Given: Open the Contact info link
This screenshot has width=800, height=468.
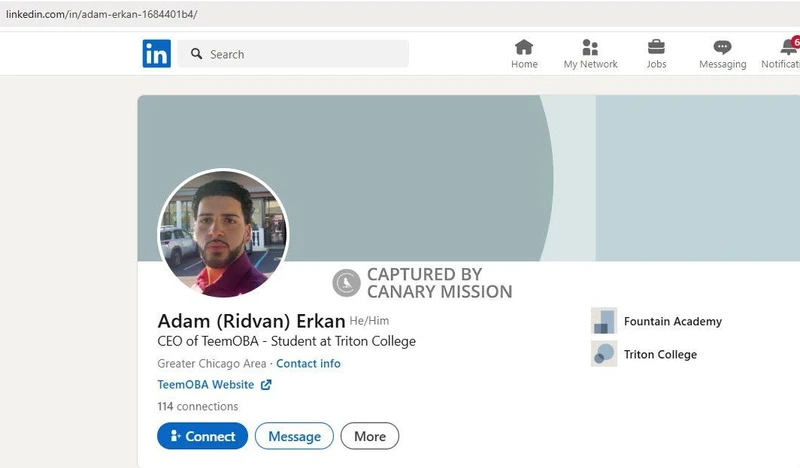Looking at the screenshot, I should coord(308,363).
